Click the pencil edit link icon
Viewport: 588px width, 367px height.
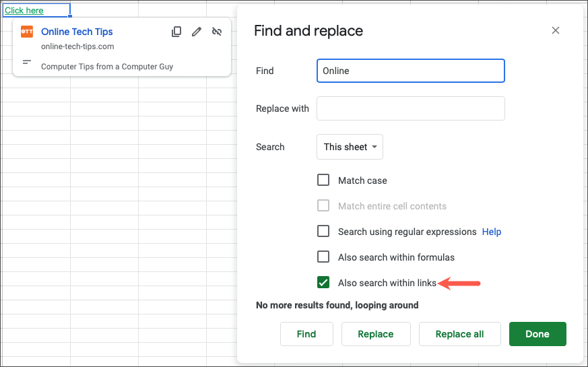tap(197, 32)
